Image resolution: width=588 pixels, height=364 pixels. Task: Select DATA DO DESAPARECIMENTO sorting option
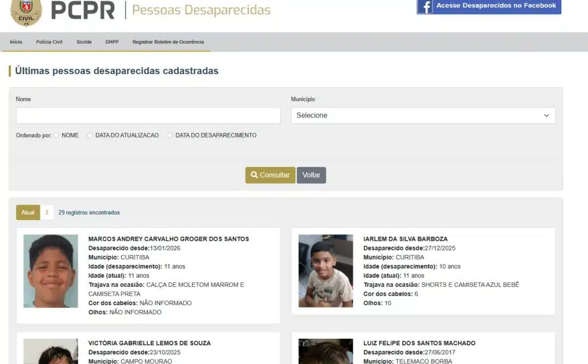tap(170, 135)
